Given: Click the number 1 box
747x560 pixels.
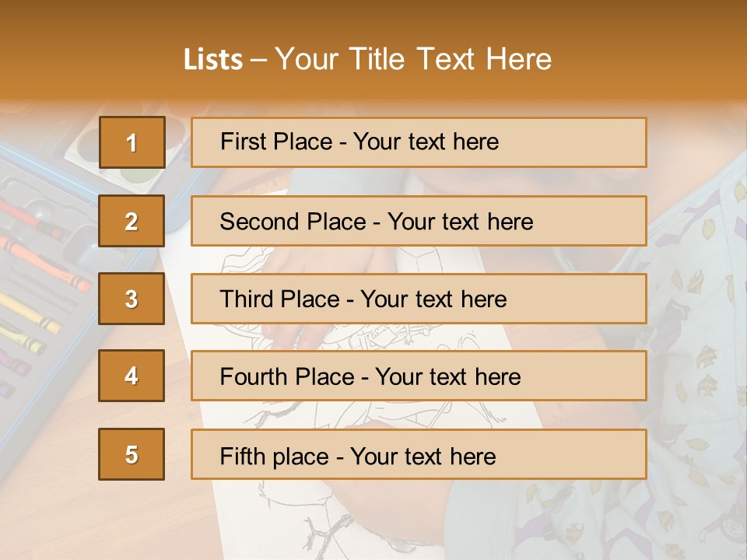Looking at the screenshot, I should pos(132,142).
